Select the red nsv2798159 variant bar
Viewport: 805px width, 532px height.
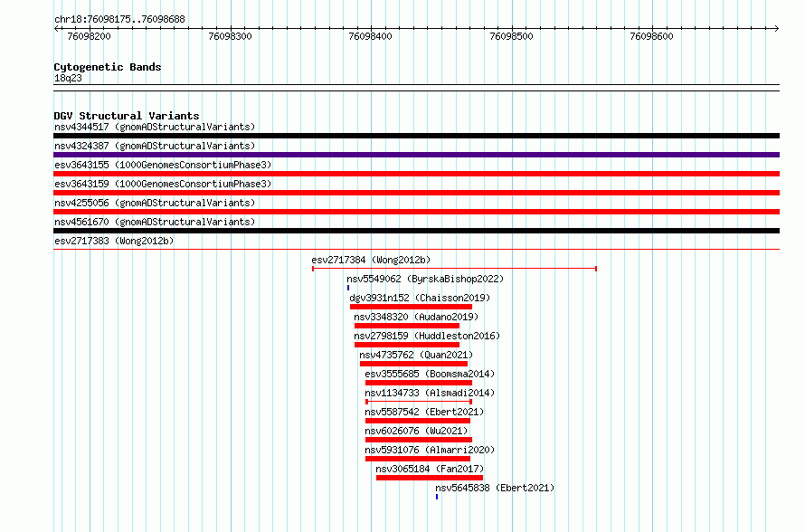tap(407, 345)
